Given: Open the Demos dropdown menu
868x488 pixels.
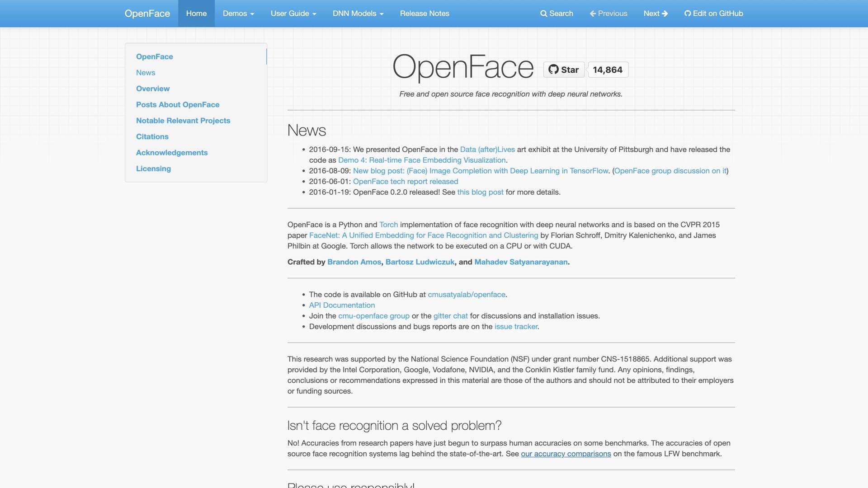Looking at the screenshot, I should [x=238, y=14].
